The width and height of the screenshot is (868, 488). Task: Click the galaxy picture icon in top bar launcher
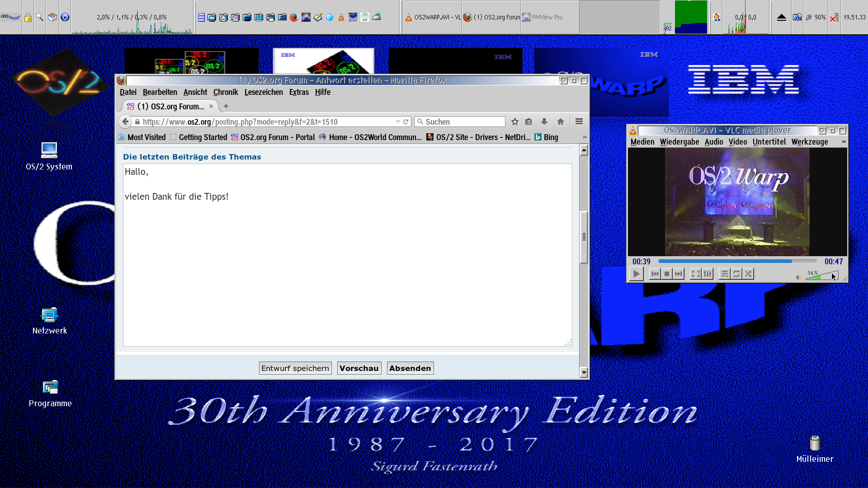point(306,17)
